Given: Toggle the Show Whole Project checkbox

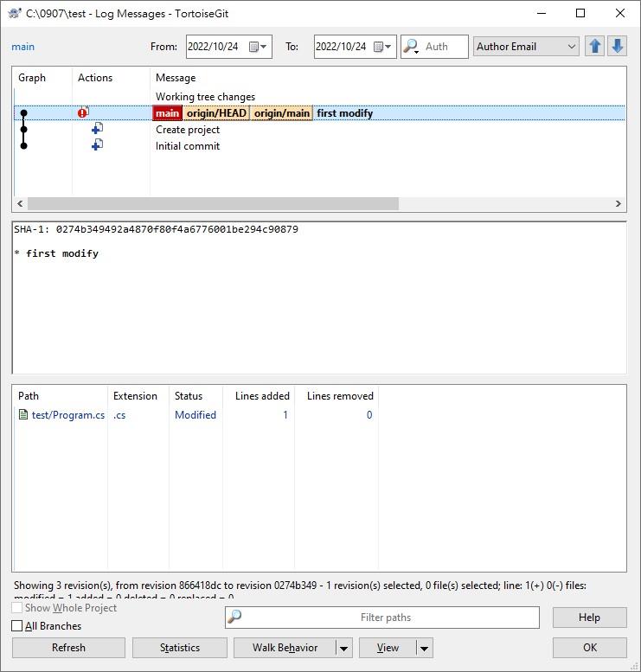Looking at the screenshot, I should click(17, 608).
